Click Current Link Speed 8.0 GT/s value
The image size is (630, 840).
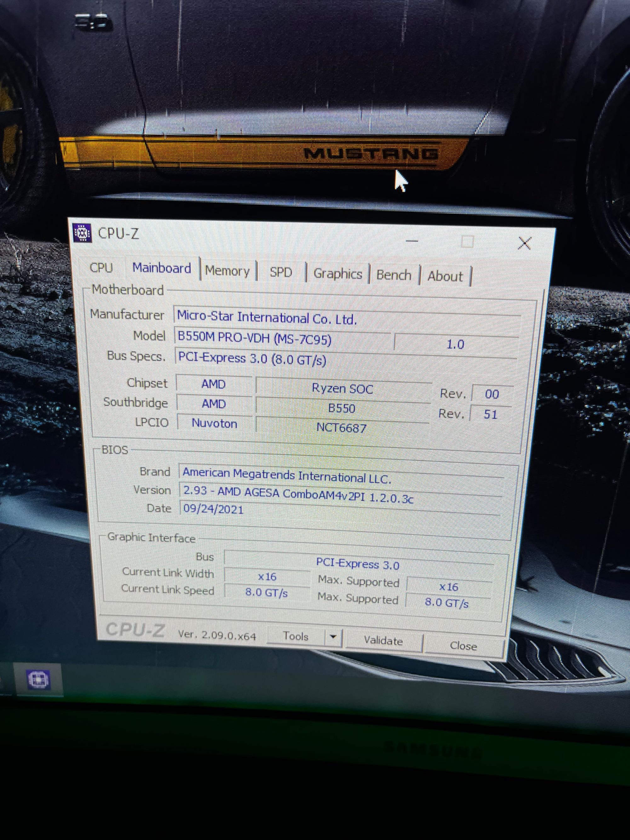coord(266,592)
